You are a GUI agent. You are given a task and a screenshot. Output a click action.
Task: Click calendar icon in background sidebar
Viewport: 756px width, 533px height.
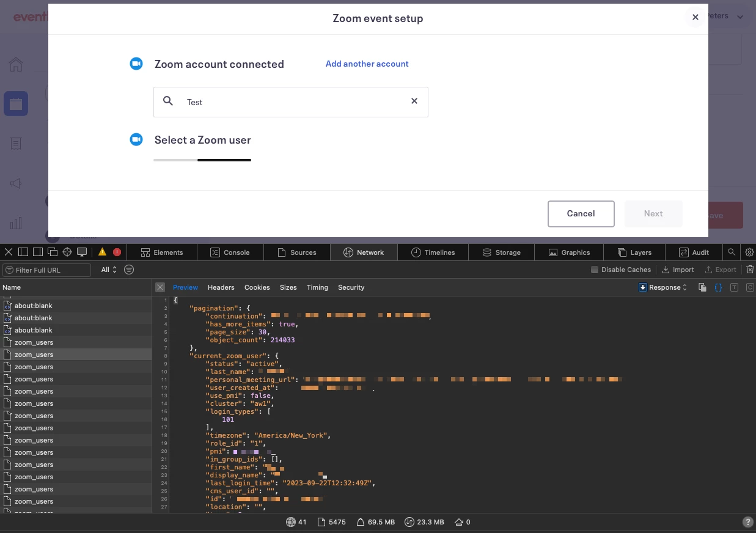pos(16,104)
